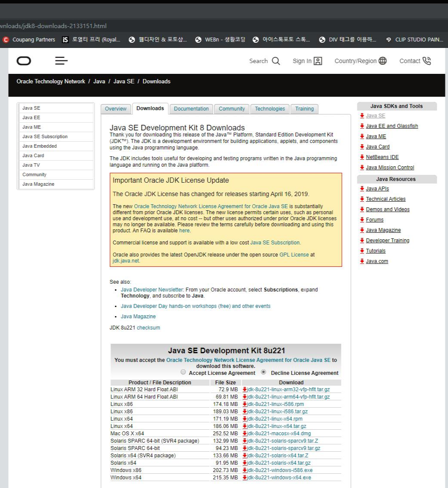Click download icon for jdk-8u221-linux-x64.rpm

click(x=245, y=419)
